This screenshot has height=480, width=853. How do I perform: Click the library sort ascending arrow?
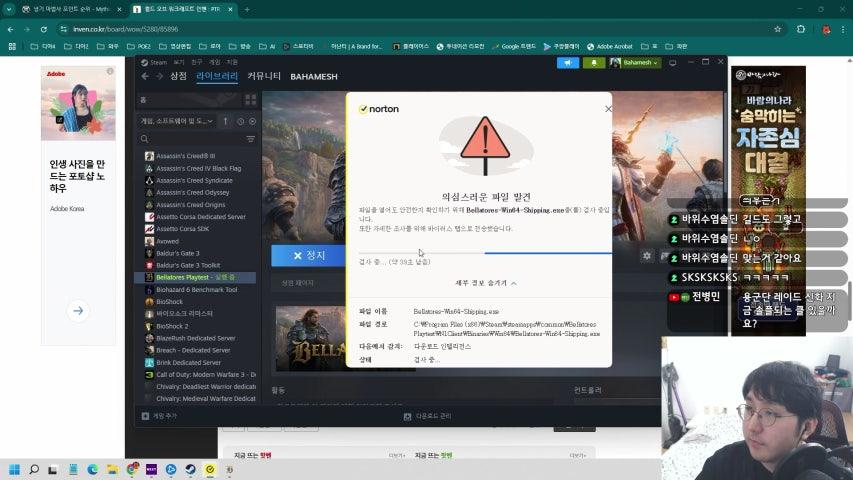[x=225, y=121]
